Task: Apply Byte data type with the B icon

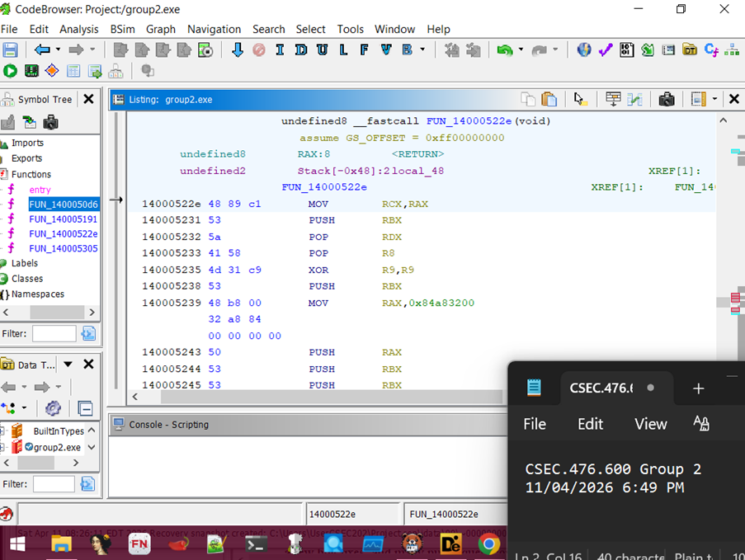Action: 408,50
